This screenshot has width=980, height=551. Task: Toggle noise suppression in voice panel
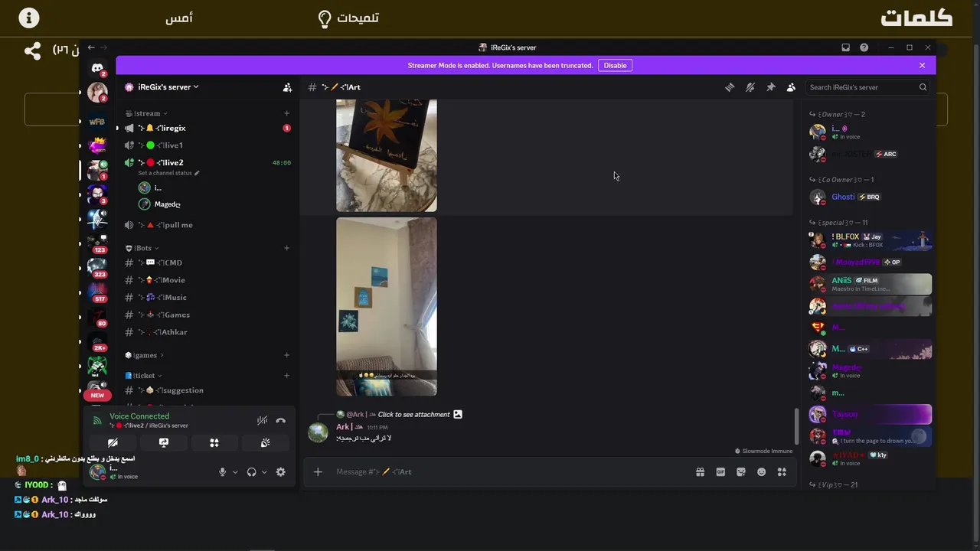point(262,420)
